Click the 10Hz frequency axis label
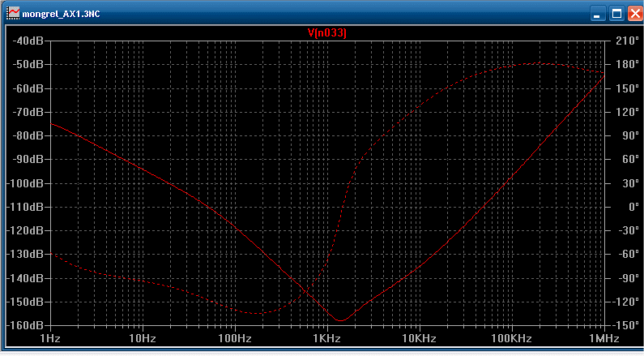644x356 pixels. [x=143, y=339]
